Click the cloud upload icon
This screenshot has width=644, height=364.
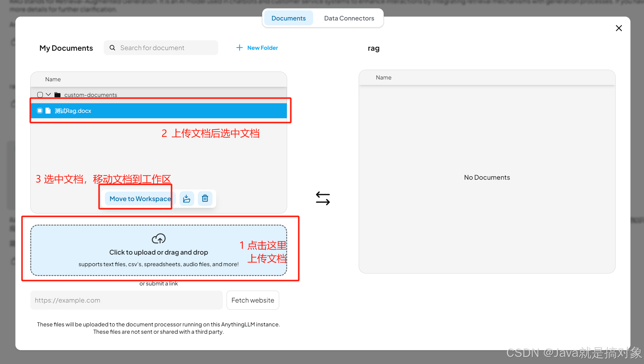point(158,239)
